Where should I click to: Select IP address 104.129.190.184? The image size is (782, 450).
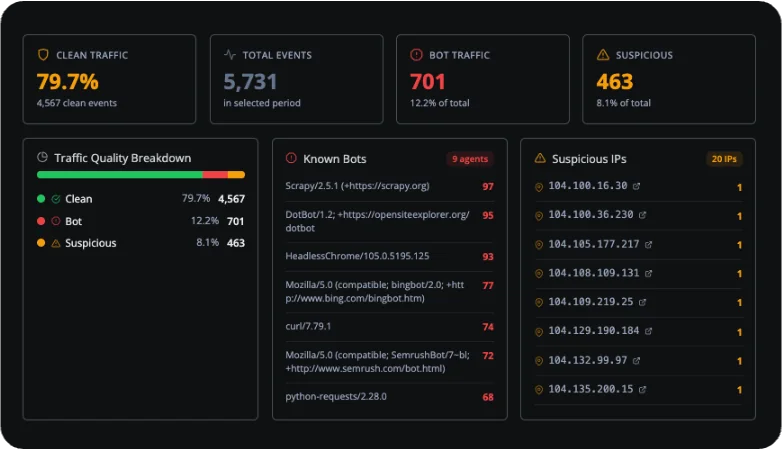[593, 331]
